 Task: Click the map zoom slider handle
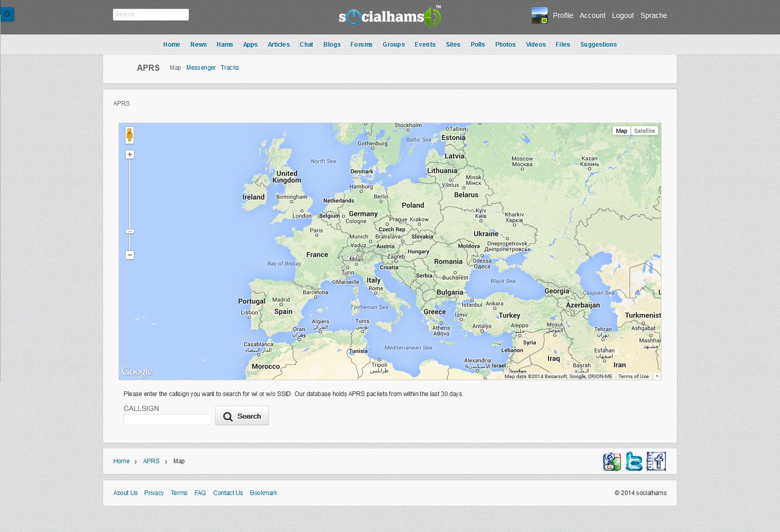click(130, 231)
